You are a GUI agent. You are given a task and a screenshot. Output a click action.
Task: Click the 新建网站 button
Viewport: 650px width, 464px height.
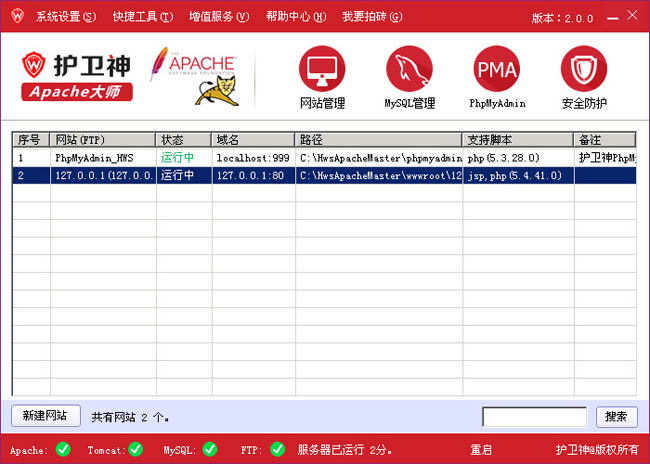[46, 415]
